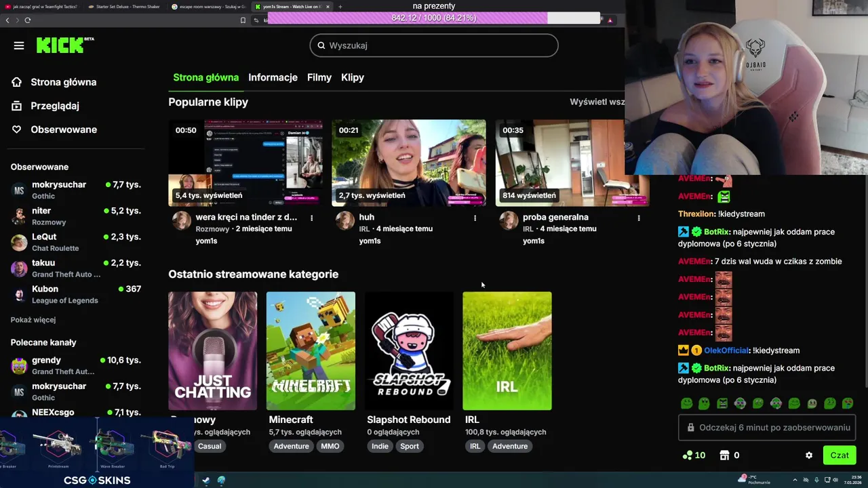Open the Slapshot Rebound category cover
The width and height of the screenshot is (868, 488).
pos(409,351)
